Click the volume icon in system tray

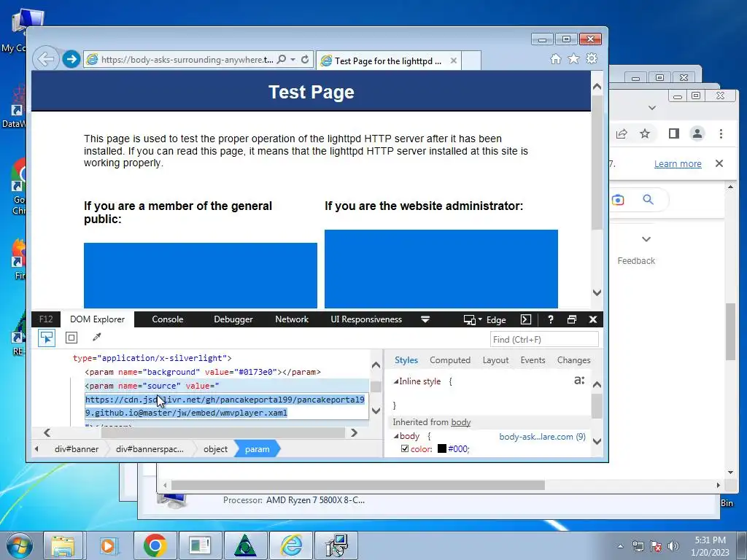673,546
